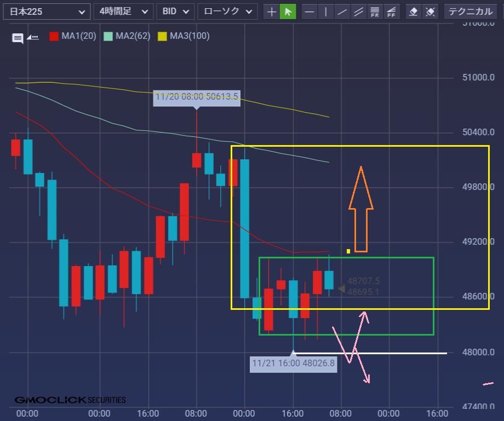This screenshot has height=421, width=504.
Task: Click the MA3(100) indicator label
Action: 189,36
